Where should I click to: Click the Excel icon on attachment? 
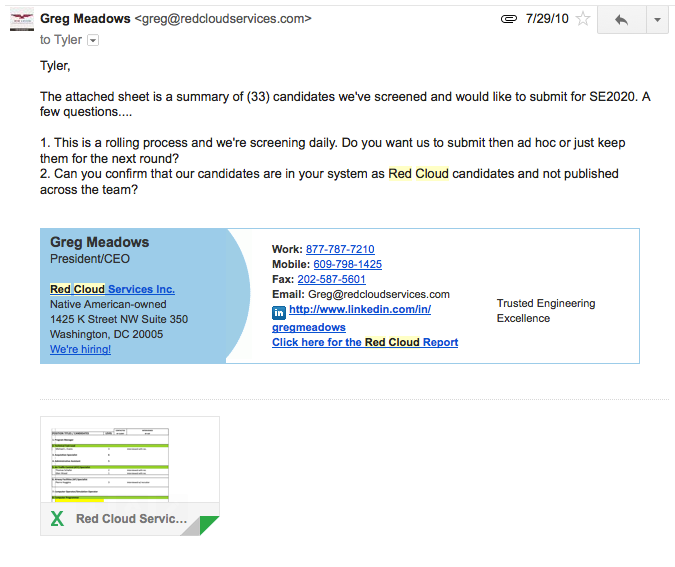click(x=57, y=519)
